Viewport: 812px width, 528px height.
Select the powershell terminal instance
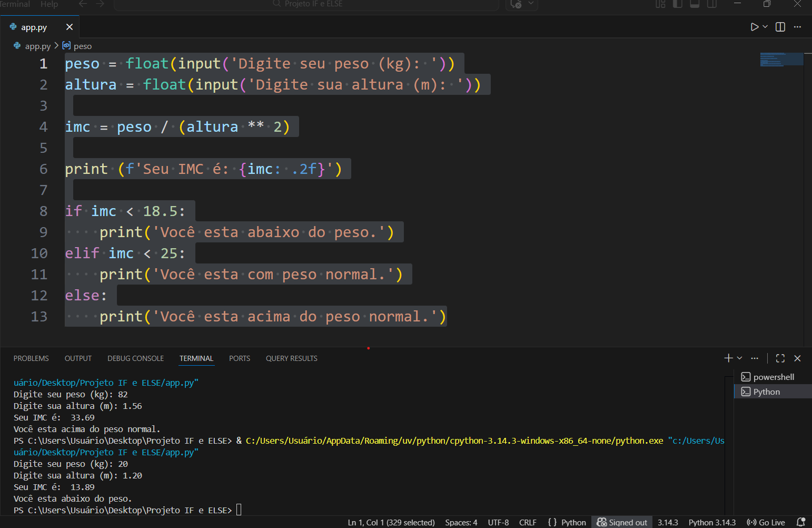[773, 377]
